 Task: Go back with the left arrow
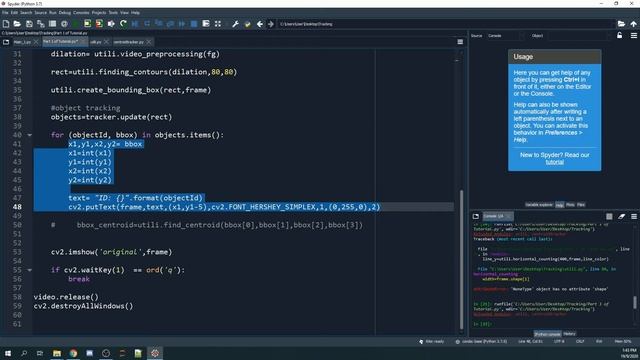pyautogui.click(x=260, y=24)
